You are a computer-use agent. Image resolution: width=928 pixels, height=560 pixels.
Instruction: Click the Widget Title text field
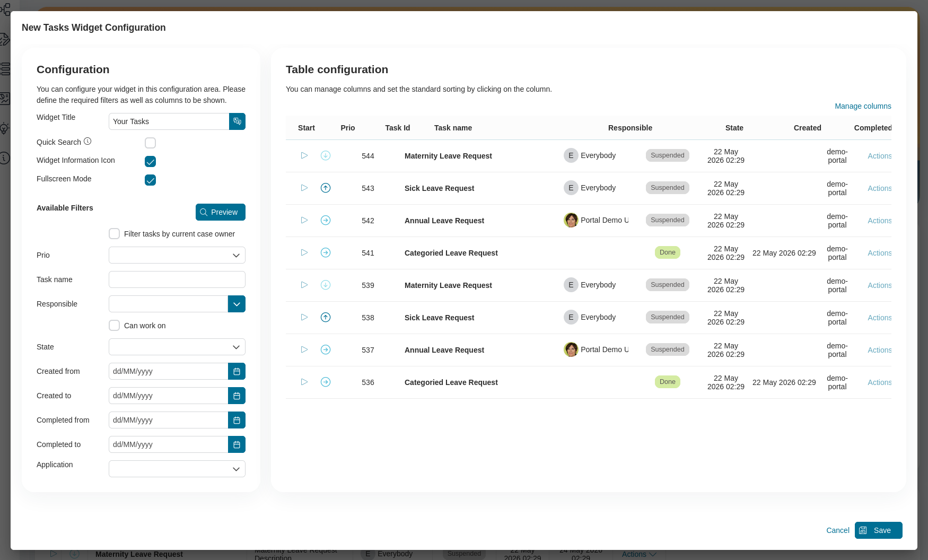coord(169,121)
